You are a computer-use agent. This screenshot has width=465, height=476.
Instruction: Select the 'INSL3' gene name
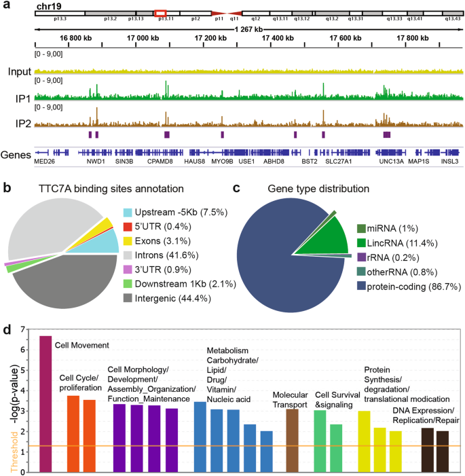[450, 162]
